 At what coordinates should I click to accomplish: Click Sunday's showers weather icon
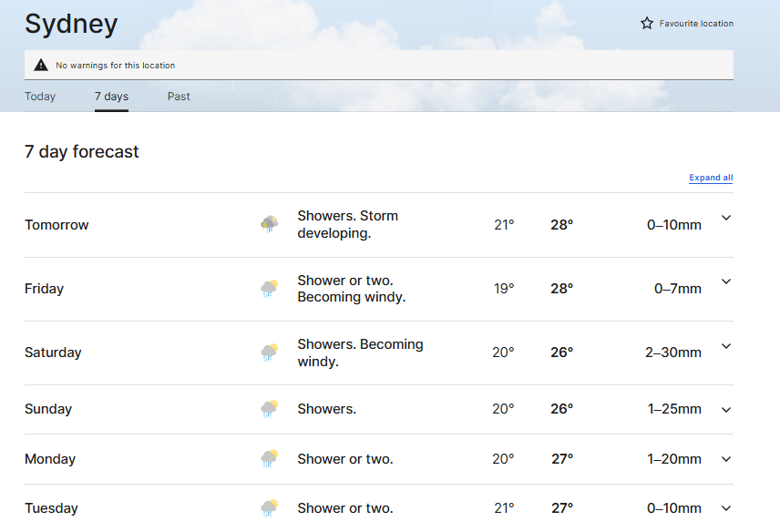(x=269, y=409)
